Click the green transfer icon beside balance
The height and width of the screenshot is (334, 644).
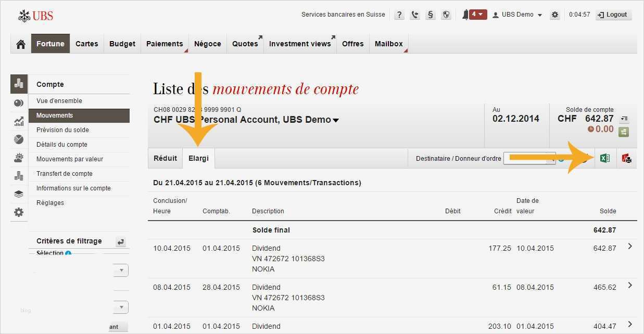click(624, 132)
